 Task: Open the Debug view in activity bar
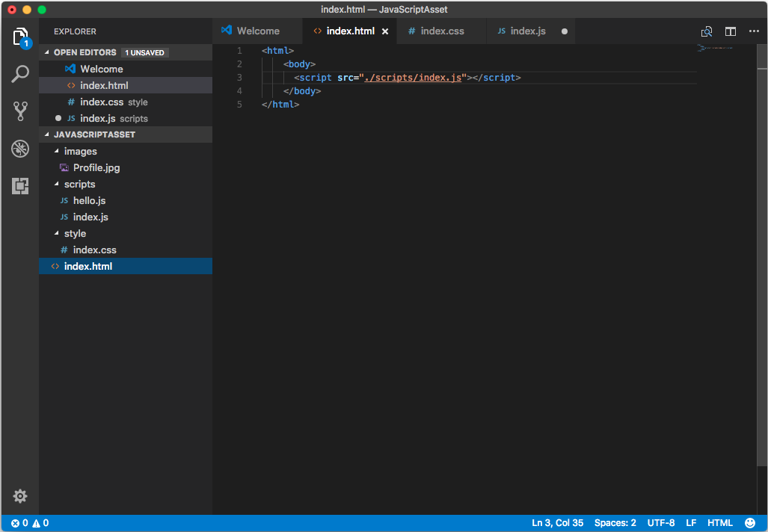click(x=20, y=149)
